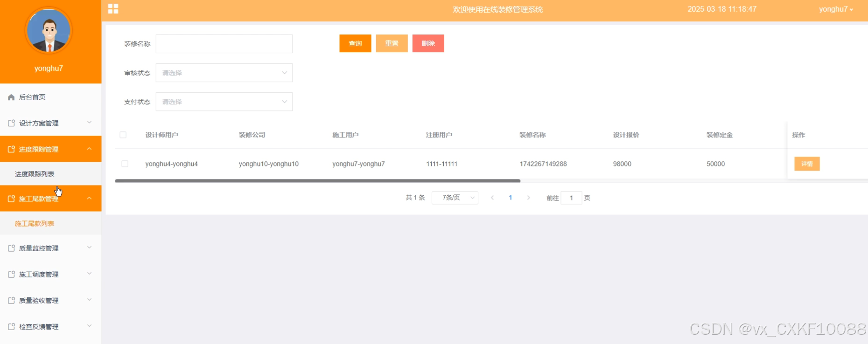
Task: Click the 前往 page number input
Action: (571, 198)
